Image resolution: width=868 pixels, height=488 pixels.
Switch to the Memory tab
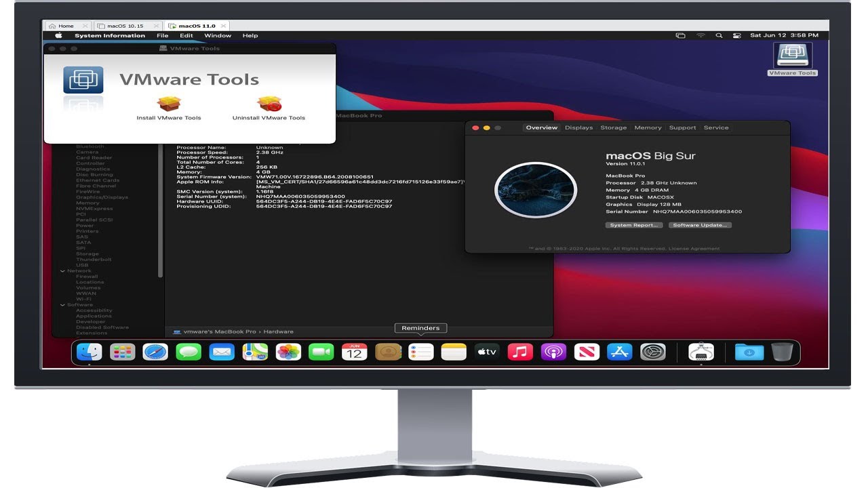[648, 127]
